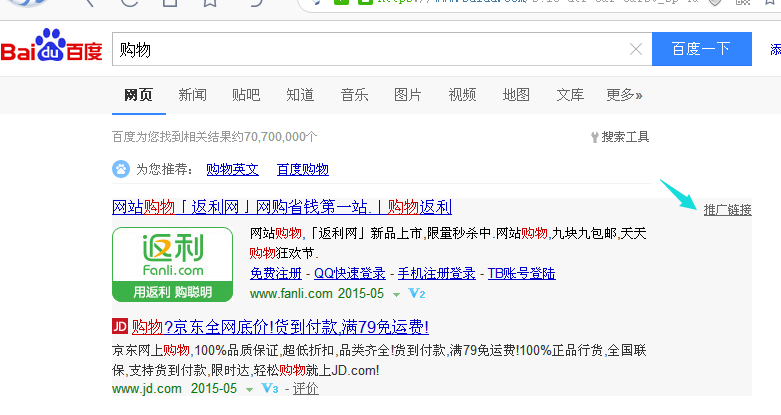Click the Baidu logo

pos(51,46)
